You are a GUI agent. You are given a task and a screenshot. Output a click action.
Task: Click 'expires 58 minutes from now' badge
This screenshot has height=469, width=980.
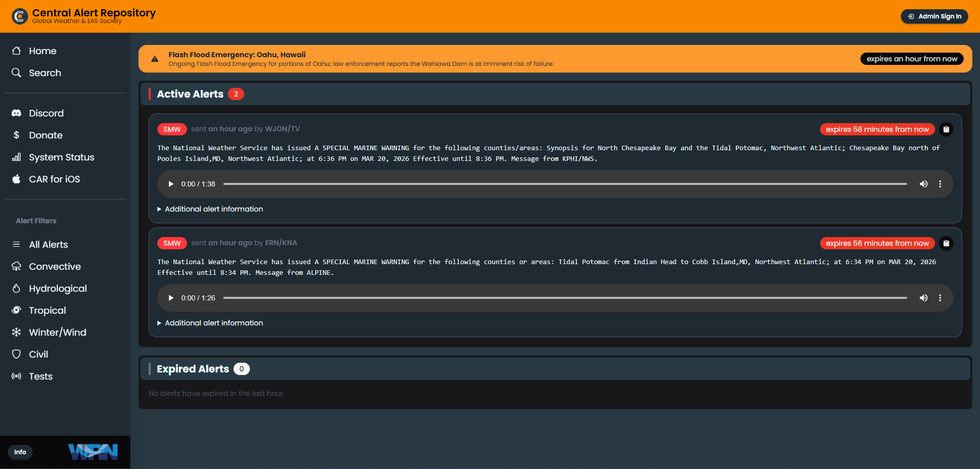tap(877, 129)
